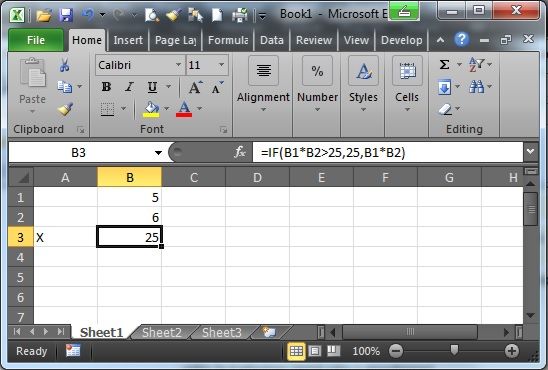Image resolution: width=548 pixels, height=370 pixels.
Task: Open the Developer tab
Action: pos(402,40)
